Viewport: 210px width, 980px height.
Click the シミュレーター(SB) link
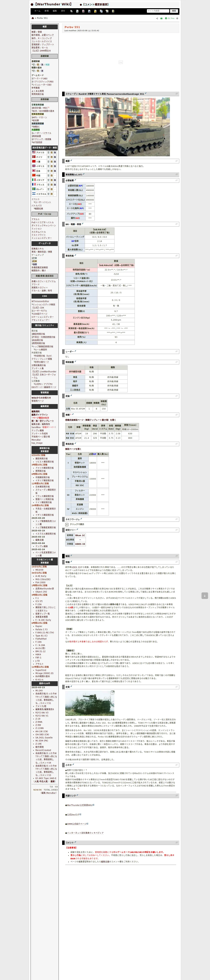click(42, 85)
